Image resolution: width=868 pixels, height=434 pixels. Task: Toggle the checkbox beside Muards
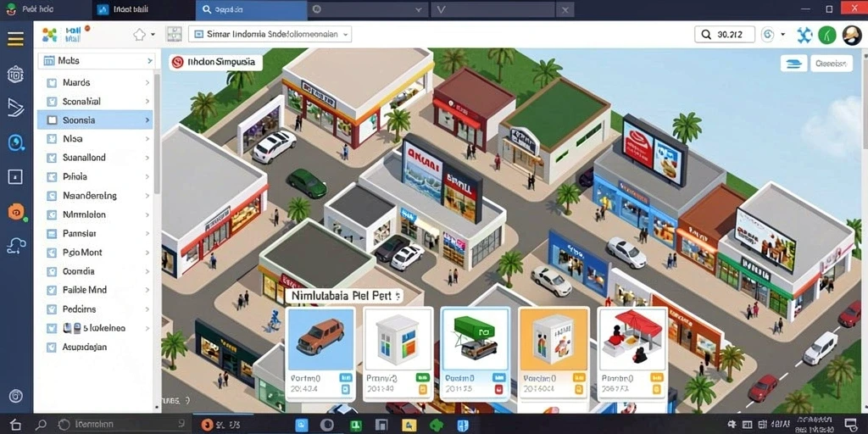tap(52, 83)
